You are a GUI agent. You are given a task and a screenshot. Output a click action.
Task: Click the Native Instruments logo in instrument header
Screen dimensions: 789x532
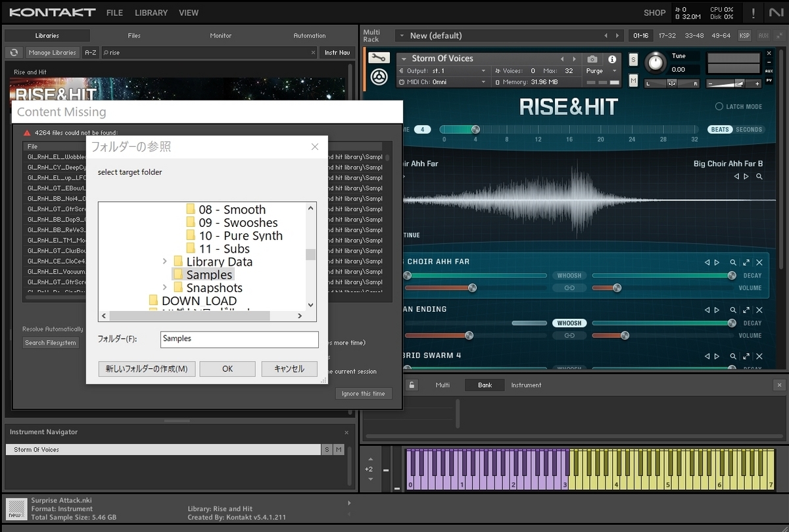[x=378, y=78]
